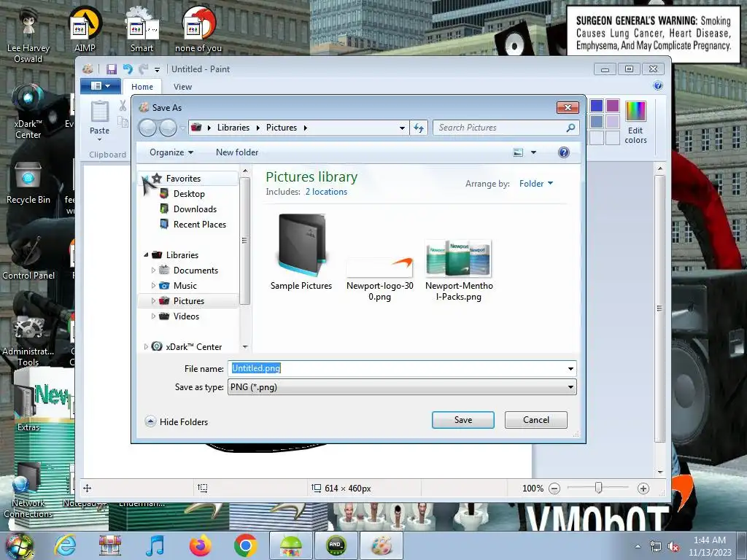The height and width of the screenshot is (560, 747).
Task: Pick the magenta color swatch in palette
Action: (x=613, y=106)
